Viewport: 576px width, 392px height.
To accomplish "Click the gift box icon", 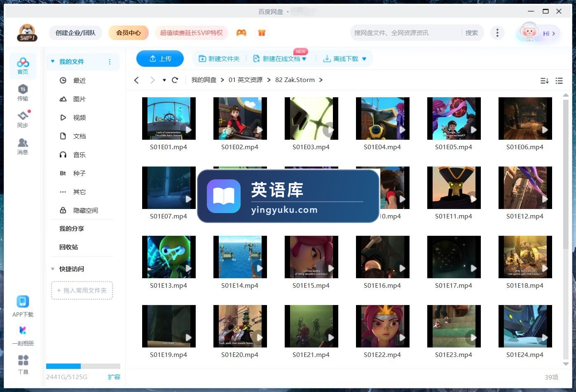I will pos(262,33).
